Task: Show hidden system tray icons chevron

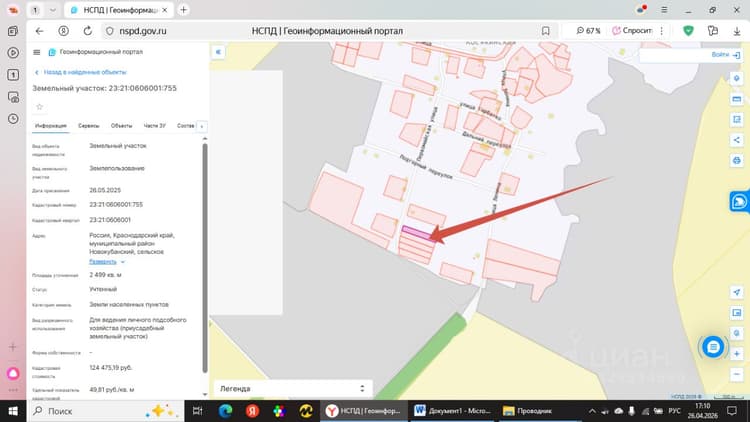Action: pyautogui.click(x=592, y=411)
